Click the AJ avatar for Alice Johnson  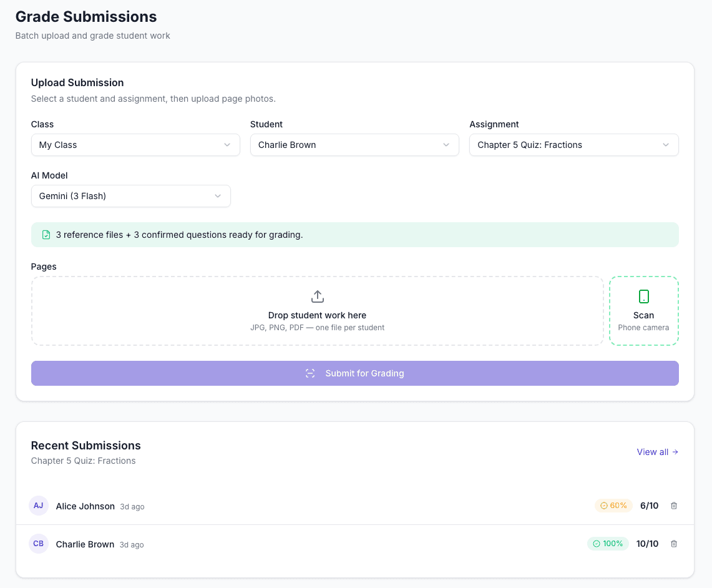point(39,506)
